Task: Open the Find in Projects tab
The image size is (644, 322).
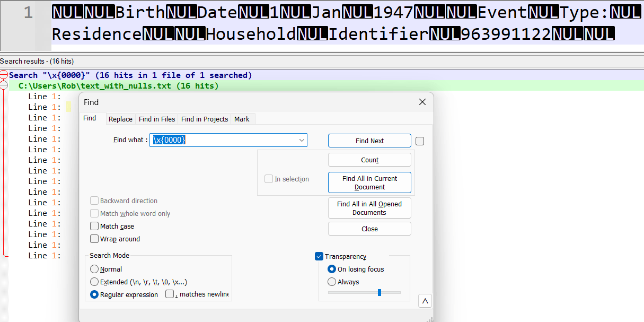Action: click(x=204, y=119)
